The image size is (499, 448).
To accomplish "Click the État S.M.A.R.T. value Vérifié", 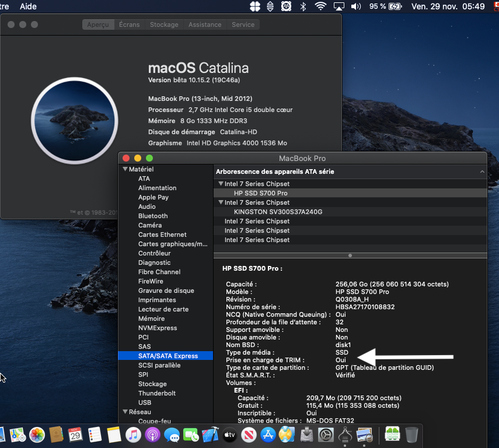I will pos(345,375).
